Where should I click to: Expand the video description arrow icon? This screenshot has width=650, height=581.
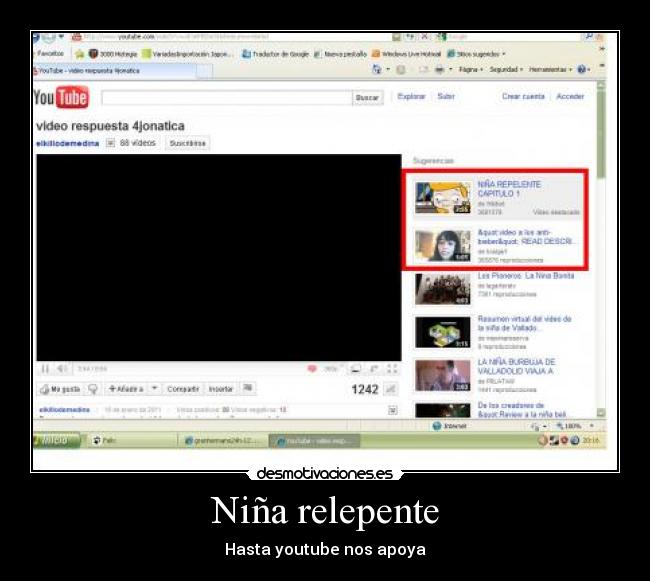(x=392, y=410)
